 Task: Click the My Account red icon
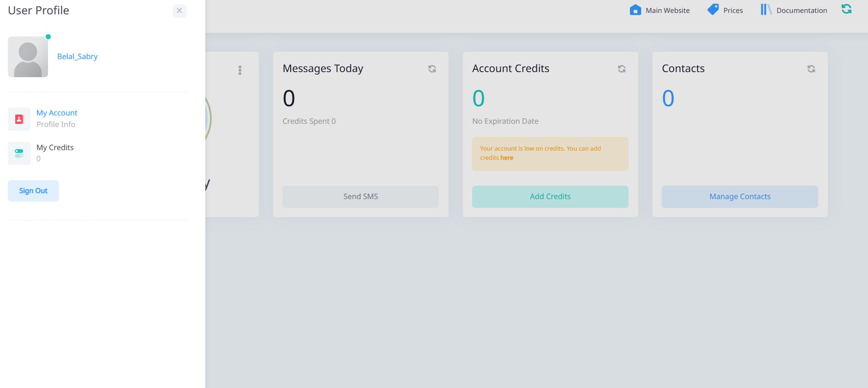click(x=19, y=119)
